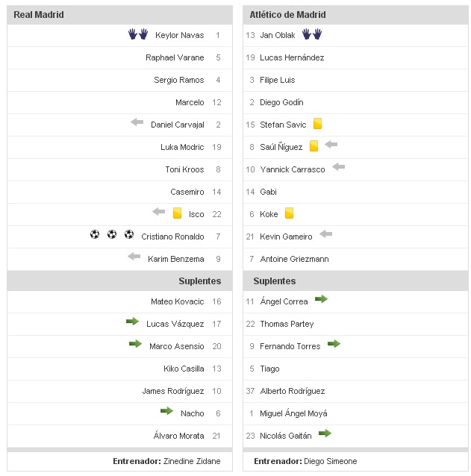
Task: Click the green substituted-on arrow beside Nicolás Gaitán
Action: pyautogui.click(x=324, y=433)
